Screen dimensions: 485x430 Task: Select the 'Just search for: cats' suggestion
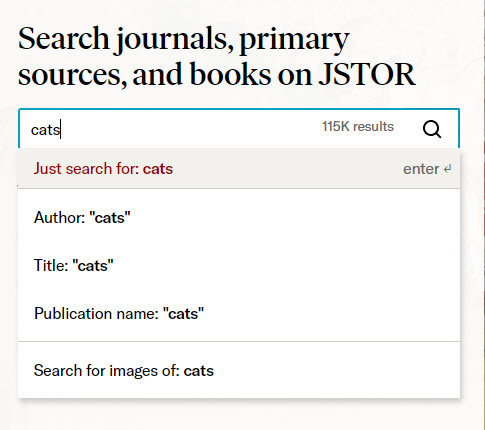[239, 169]
